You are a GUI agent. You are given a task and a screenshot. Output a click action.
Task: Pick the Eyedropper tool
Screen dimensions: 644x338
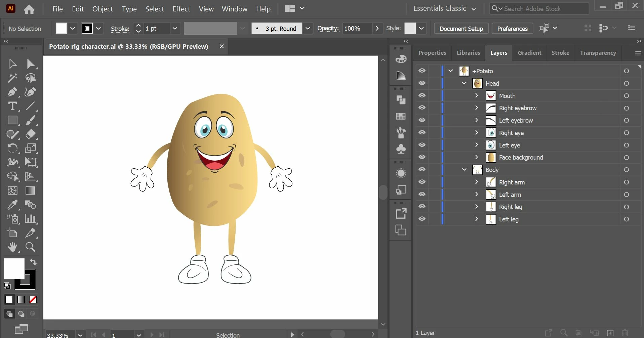(12, 205)
